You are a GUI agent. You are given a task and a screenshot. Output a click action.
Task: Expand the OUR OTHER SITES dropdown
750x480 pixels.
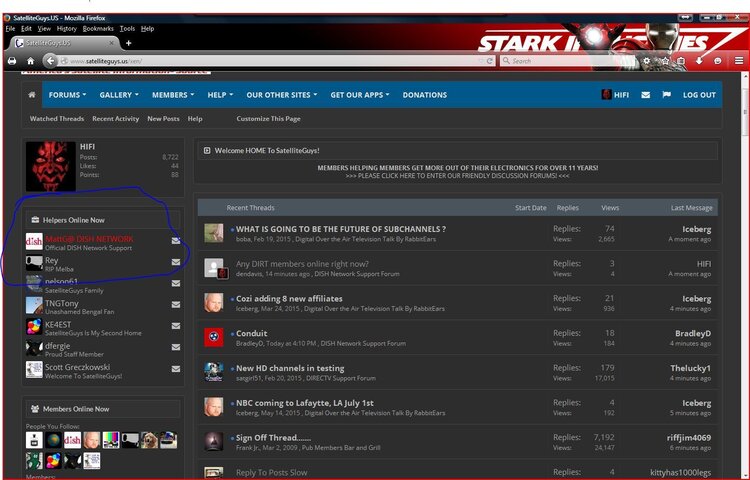(x=282, y=95)
